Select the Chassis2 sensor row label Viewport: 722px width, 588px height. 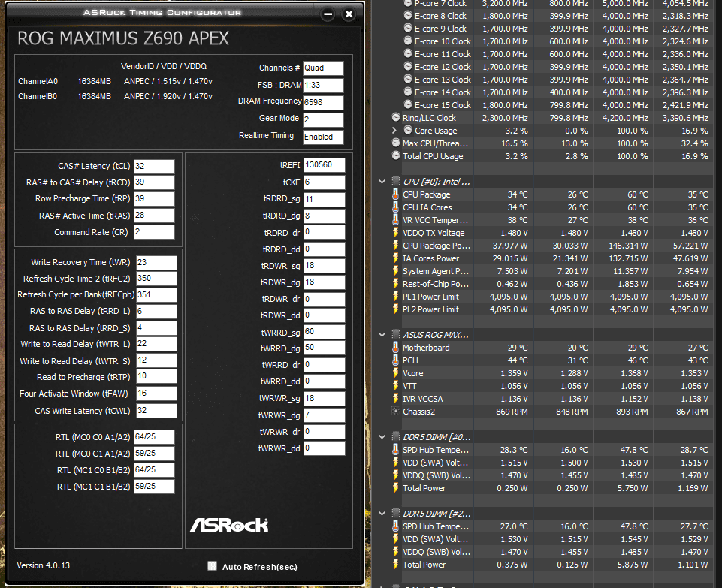(x=418, y=412)
